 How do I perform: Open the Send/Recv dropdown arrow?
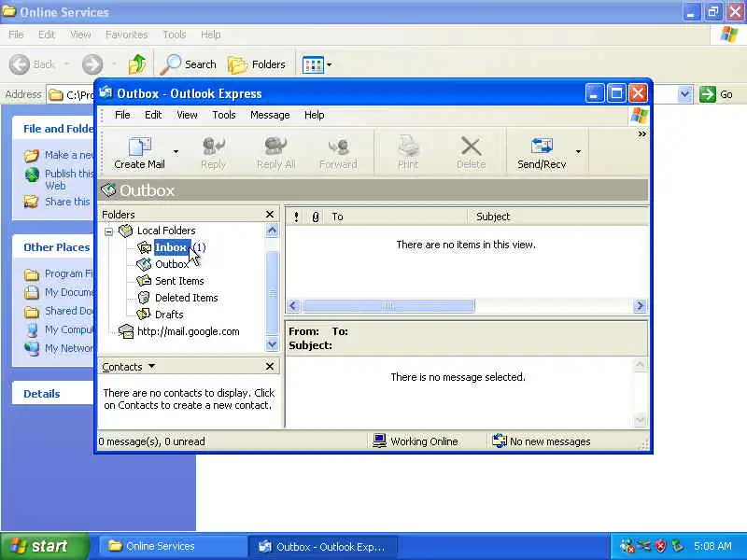click(578, 152)
